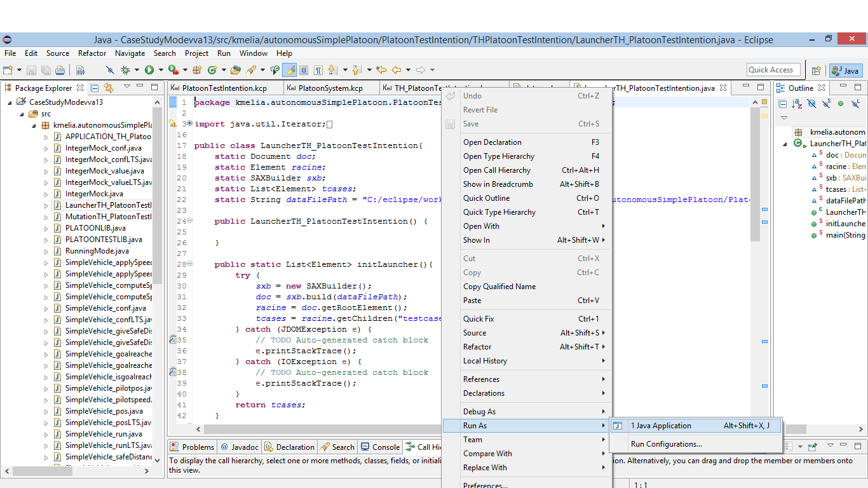The height and width of the screenshot is (488, 868).
Task: Choose Open Declaration in context menu
Action: (x=492, y=142)
